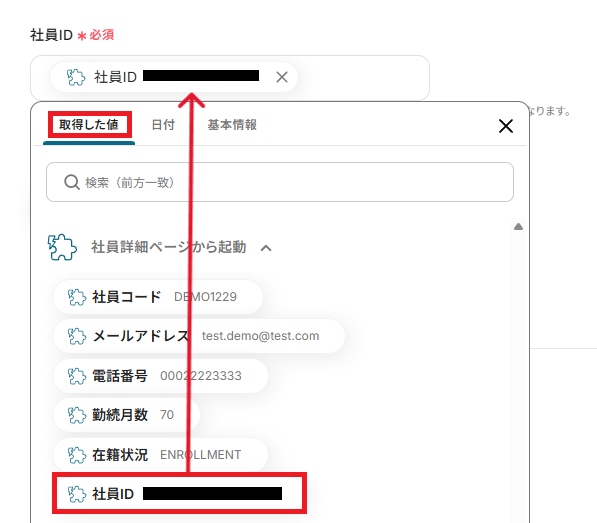The height and width of the screenshot is (523, 597).
Task: Click the puzzle icon on 勤続月数 row
Action: 77,415
